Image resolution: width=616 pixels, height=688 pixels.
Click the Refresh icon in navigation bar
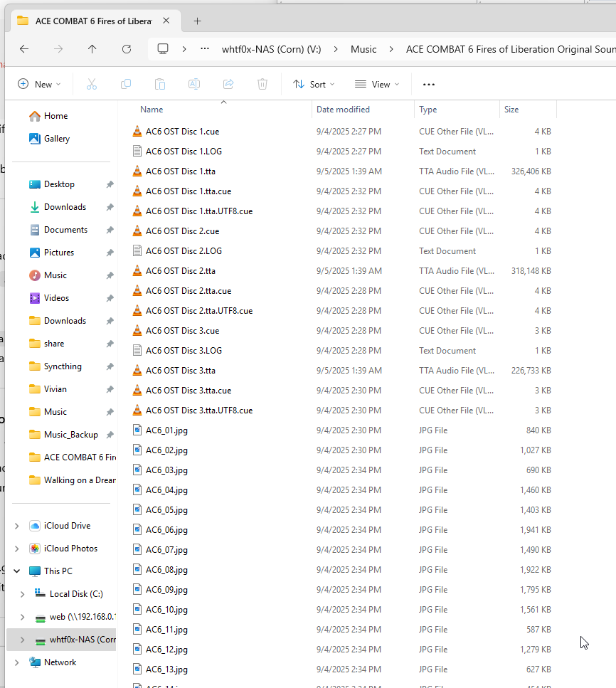[x=127, y=49]
